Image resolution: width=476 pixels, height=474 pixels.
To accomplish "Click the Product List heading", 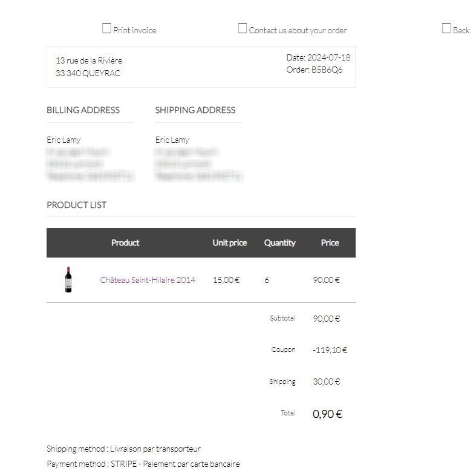I will (x=76, y=205).
